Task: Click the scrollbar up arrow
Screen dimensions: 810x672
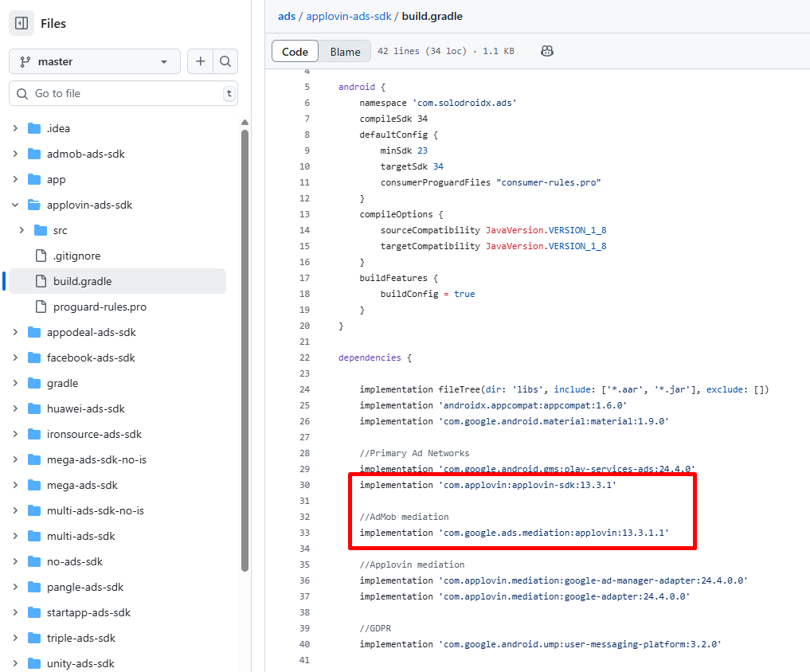Action: (x=245, y=123)
